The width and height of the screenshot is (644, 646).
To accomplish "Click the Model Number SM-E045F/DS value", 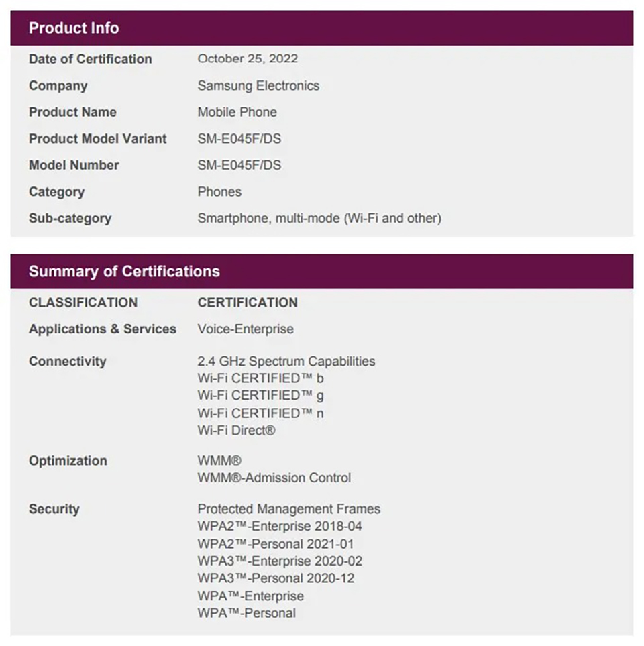I will tap(239, 165).
